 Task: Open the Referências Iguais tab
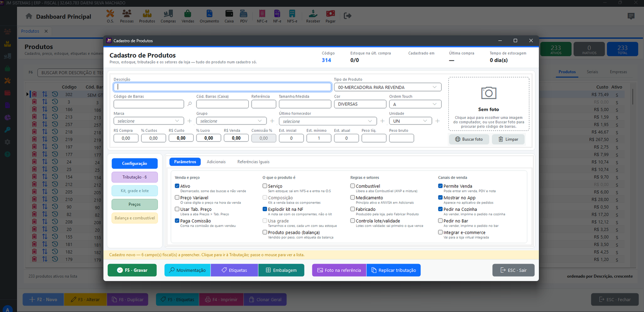(x=254, y=162)
